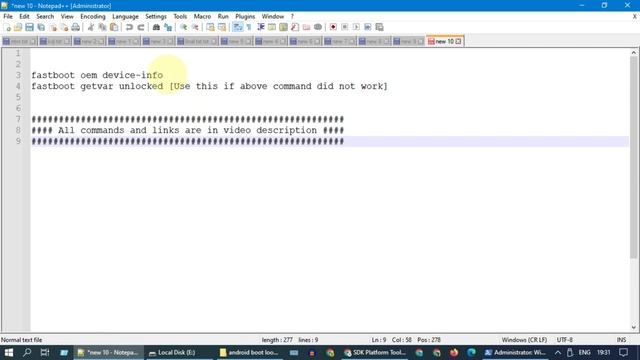Click the Cut scissors toolbar icon
The height and width of the screenshot is (360, 640).
(91, 27)
